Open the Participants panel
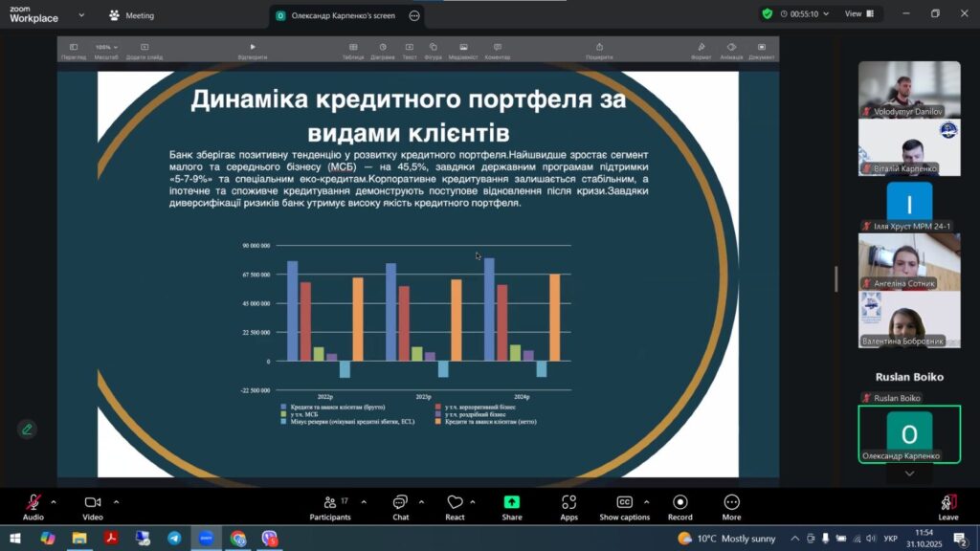This screenshot has width=980, height=551. (x=329, y=507)
